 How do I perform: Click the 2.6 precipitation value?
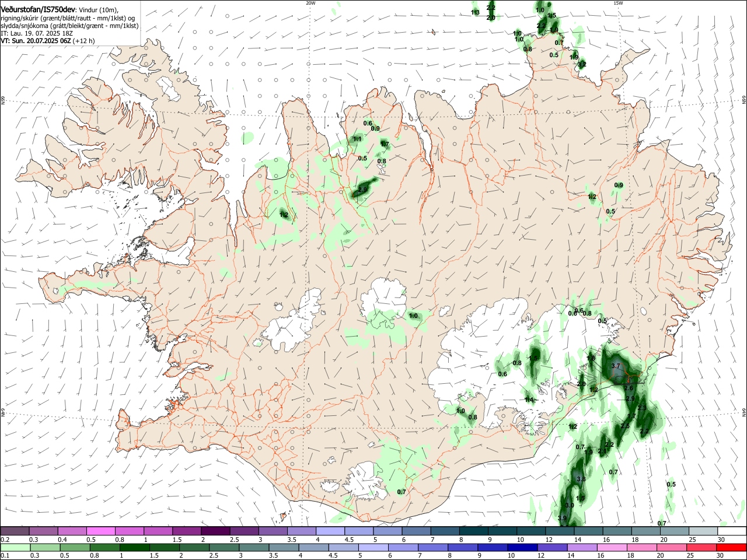[x=629, y=388]
